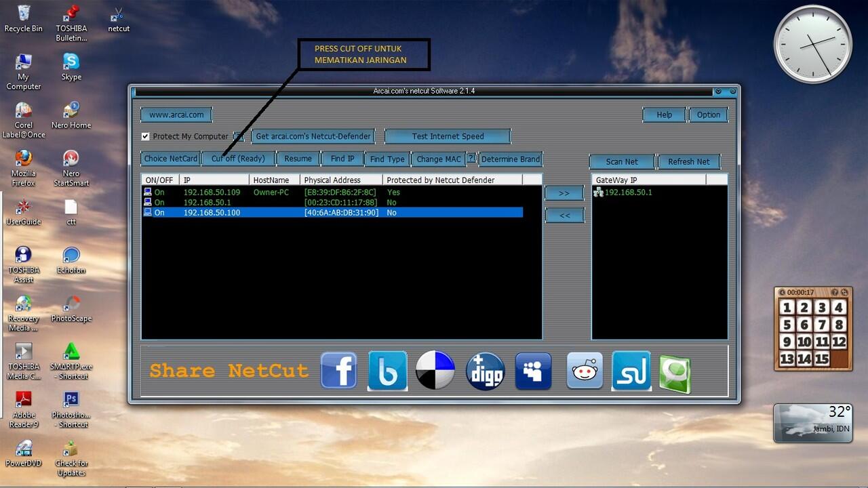Launch the netcut desktop shortcut
This screenshot has height=488, width=868.
click(x=119, y=18)
